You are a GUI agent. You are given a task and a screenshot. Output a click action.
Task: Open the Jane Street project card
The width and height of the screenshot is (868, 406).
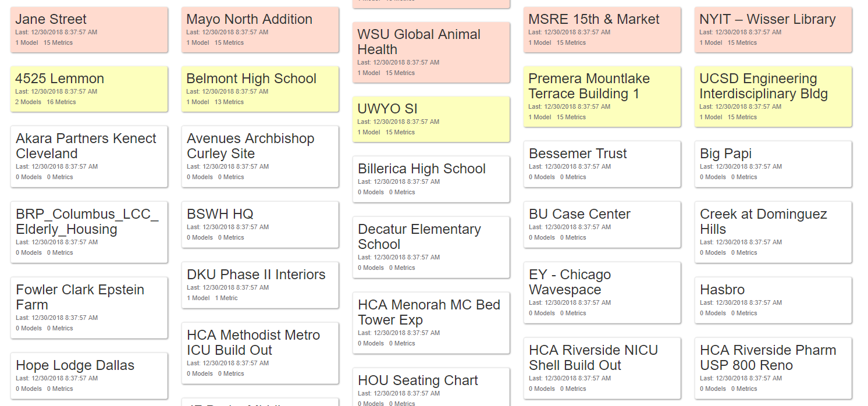click(89, 29)
